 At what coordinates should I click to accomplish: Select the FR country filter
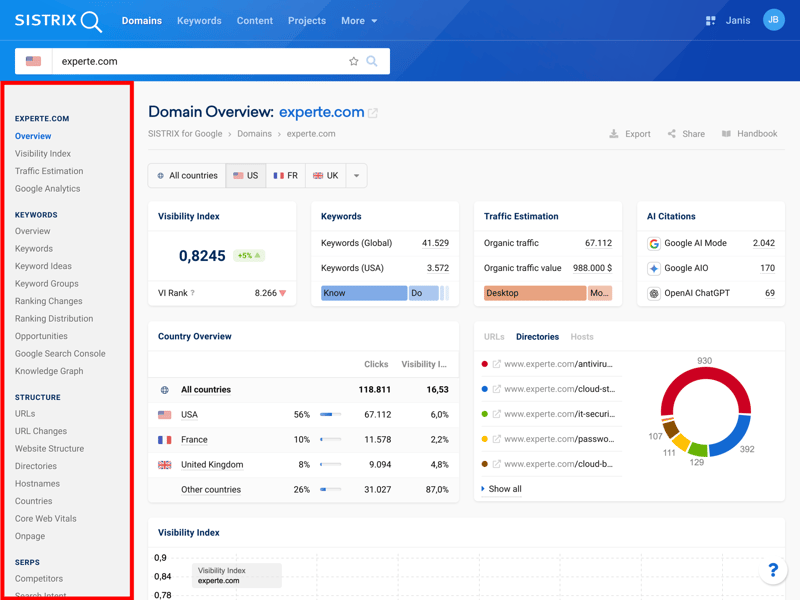click(x=286, y=175)
